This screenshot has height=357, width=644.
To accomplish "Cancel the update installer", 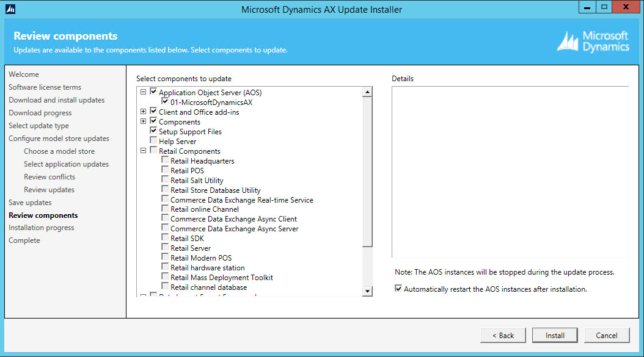I will tap(606, 335).
